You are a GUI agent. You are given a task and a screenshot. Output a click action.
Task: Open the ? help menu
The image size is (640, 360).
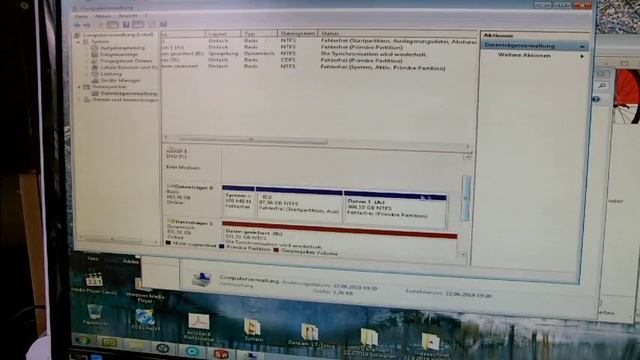pos(146,16)
